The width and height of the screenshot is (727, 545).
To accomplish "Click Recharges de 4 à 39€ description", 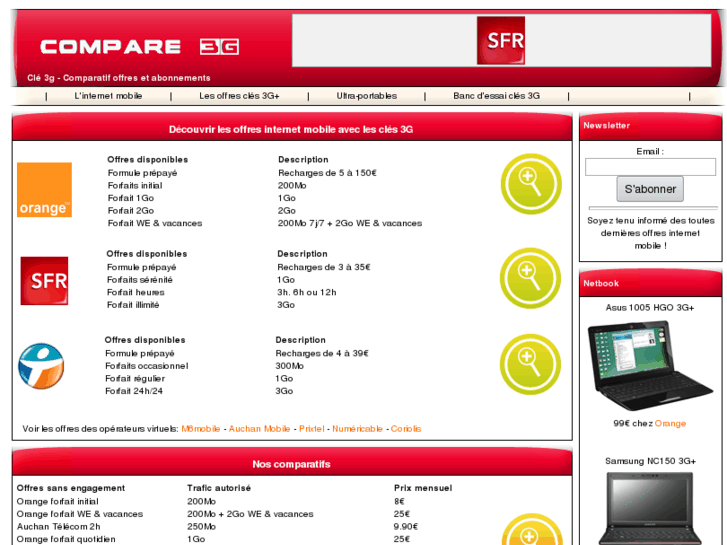I will (x=322, y=353).
